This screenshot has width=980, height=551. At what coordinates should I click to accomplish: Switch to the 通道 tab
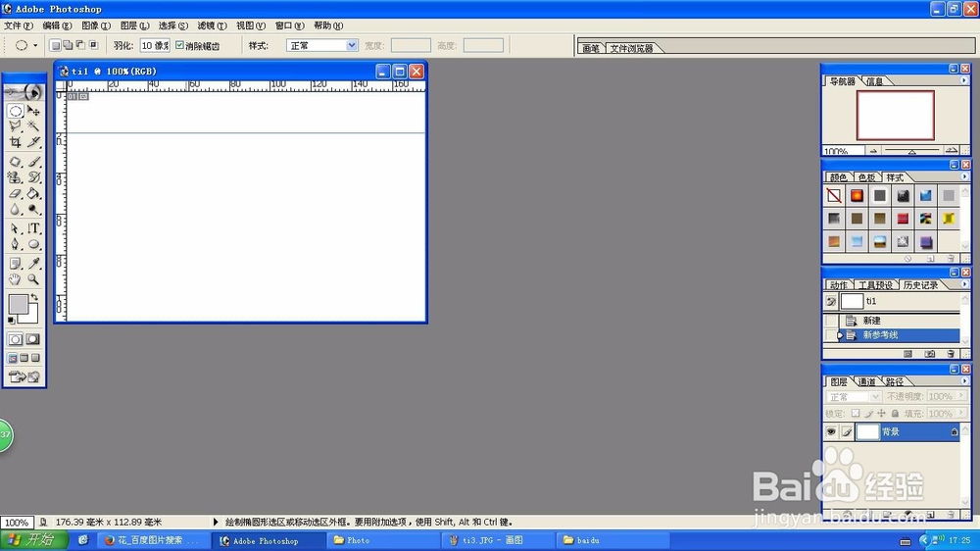[x=866, y=381]
